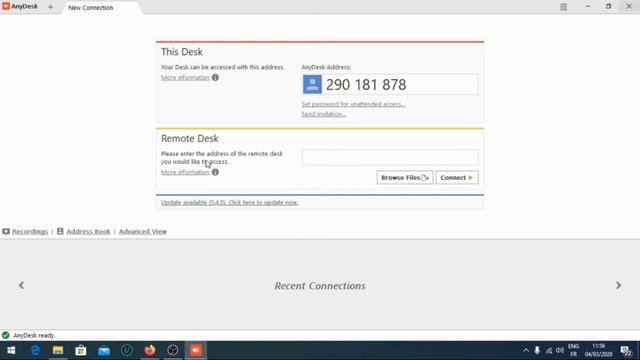Click info icon beside Remote Desk More information

click(215, 172)
